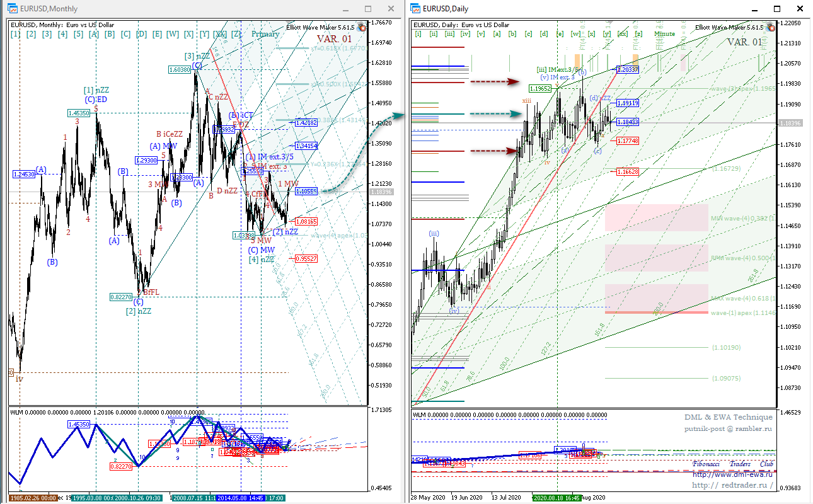Click the VAR. 01 label on Daily chart
813x504 pixels.
point(744,42)
